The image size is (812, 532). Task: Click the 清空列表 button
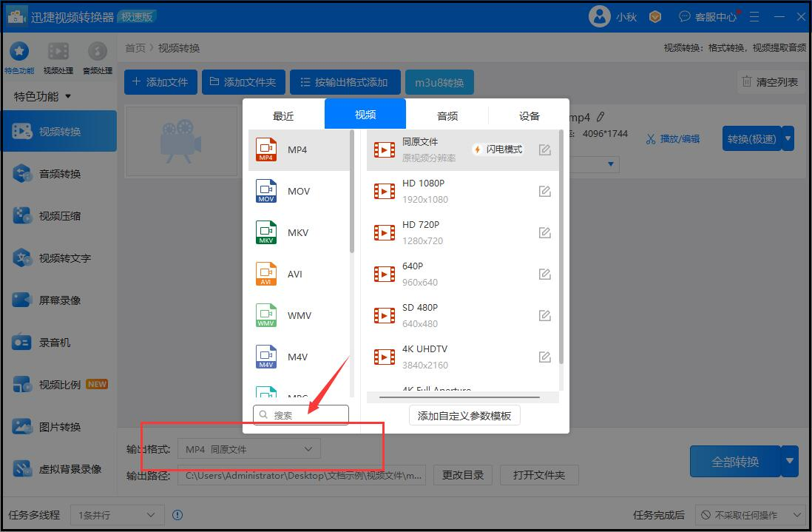[x=770, y=81]
